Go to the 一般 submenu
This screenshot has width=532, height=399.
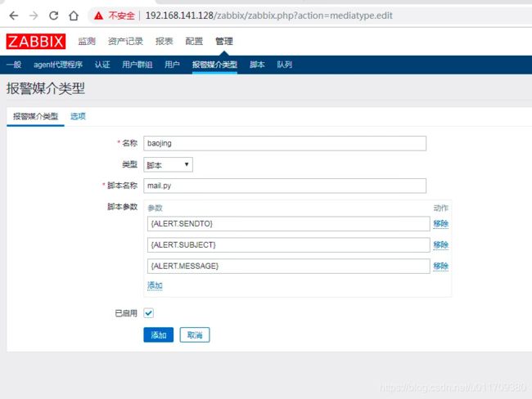click(14, 65)
